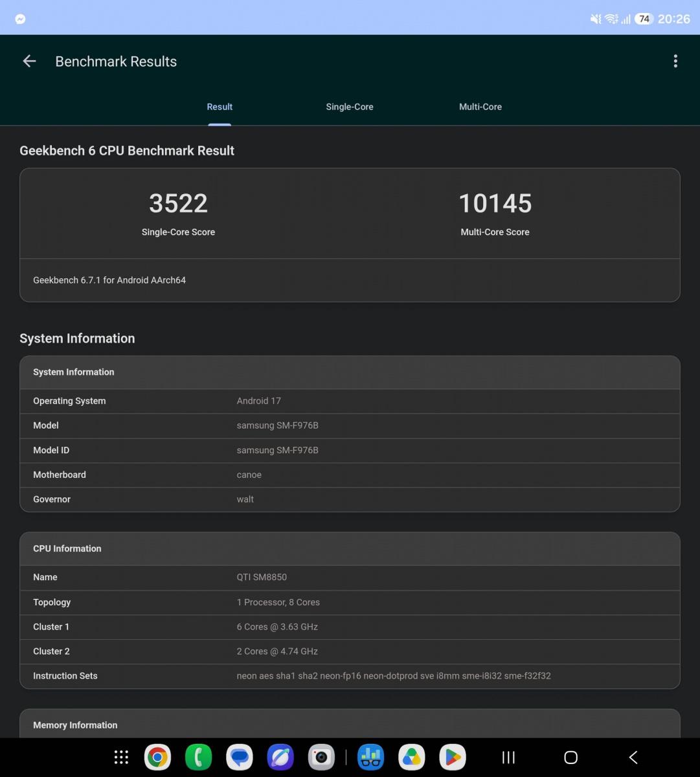700x777 pixels.
Task: Switch to the Result tab
Action: point(220,107)
